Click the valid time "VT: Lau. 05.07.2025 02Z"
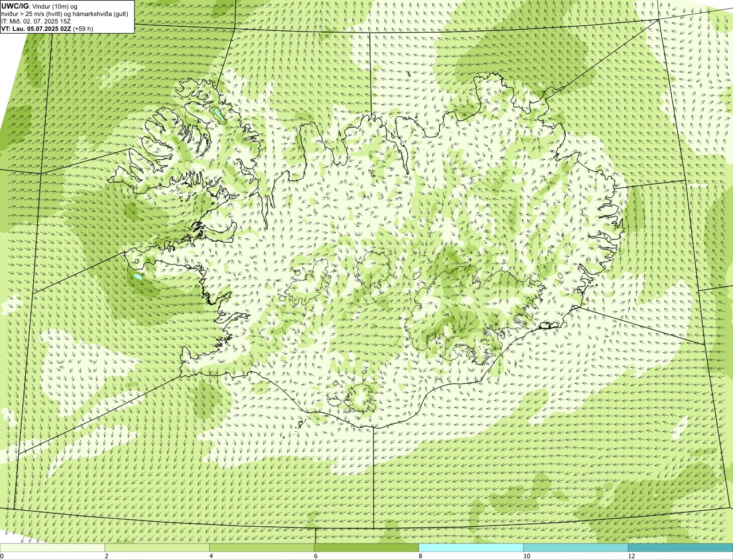 point(37,28)
